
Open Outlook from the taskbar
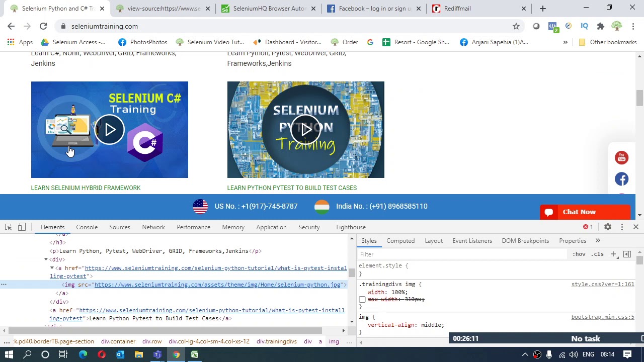120,355
